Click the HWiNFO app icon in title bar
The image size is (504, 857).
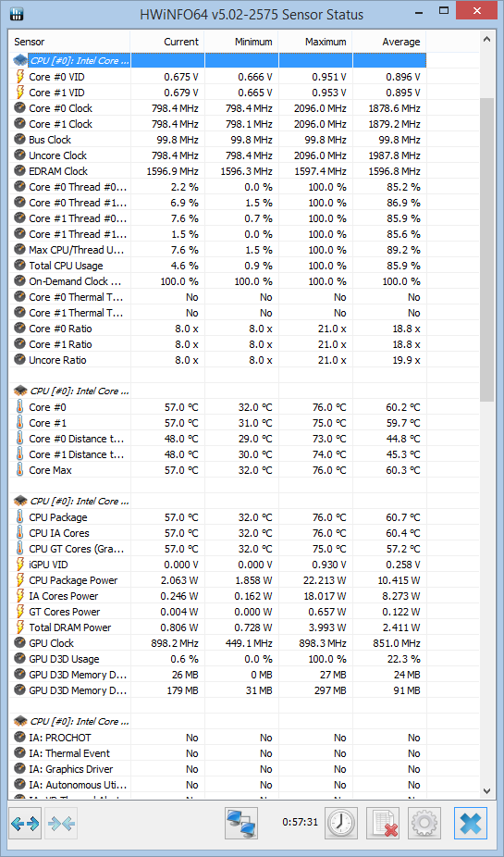pos(17,14)
